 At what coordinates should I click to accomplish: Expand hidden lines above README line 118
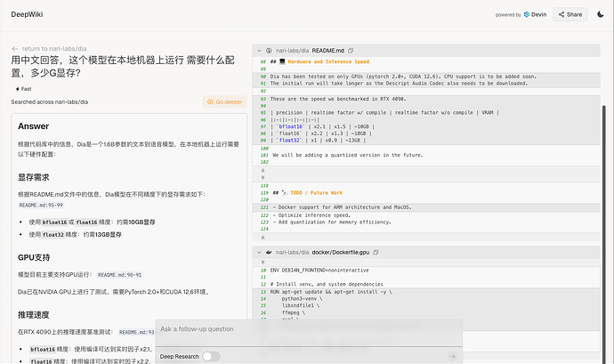(x=263, y=178)
